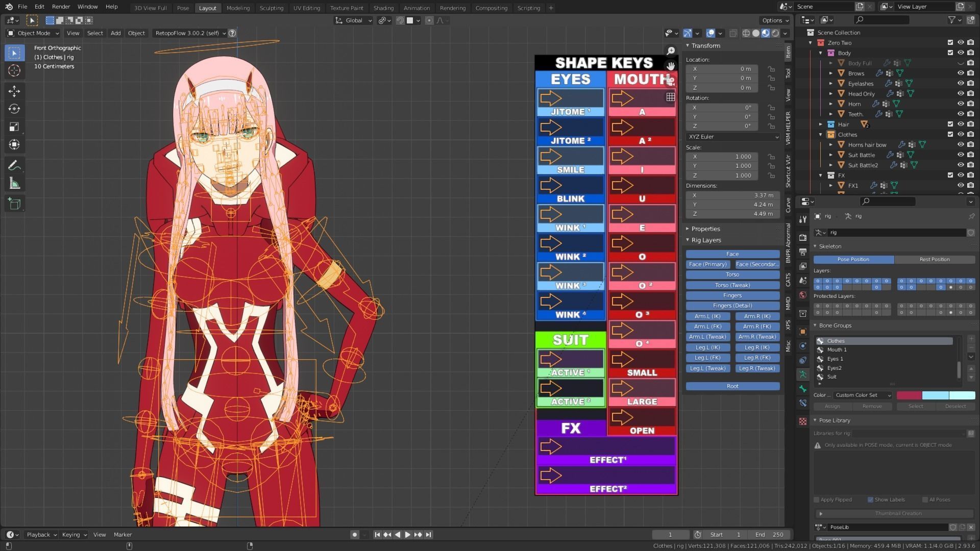Open the Bone properties tab icon
This screenshot has width=980, height=551.
point(803,389)
